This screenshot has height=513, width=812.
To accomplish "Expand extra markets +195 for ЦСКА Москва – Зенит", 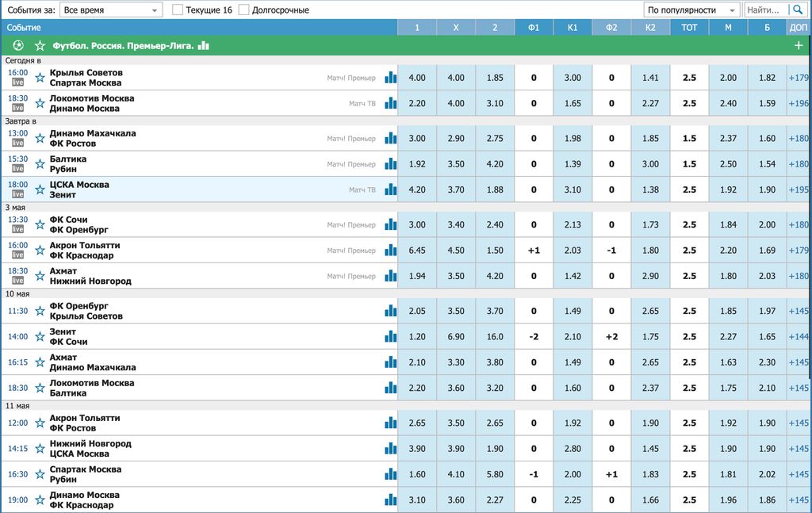I will tap(799, 190).
